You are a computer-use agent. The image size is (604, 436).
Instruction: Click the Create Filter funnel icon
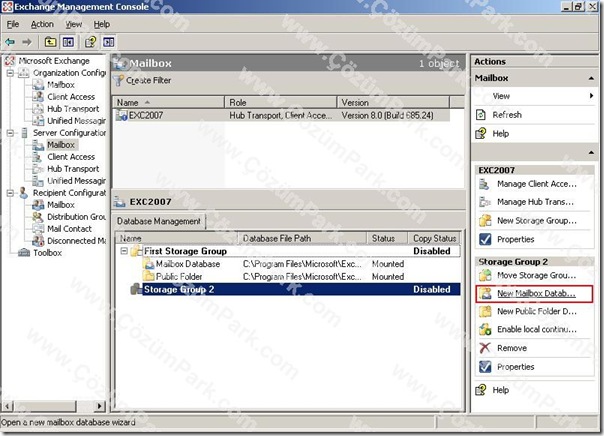tap(118, 80)
